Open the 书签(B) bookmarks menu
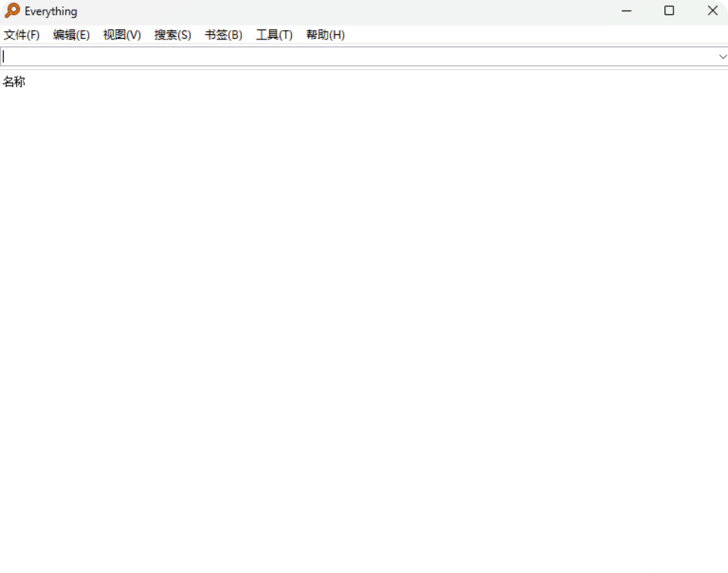728x573 pixels. 224,35
